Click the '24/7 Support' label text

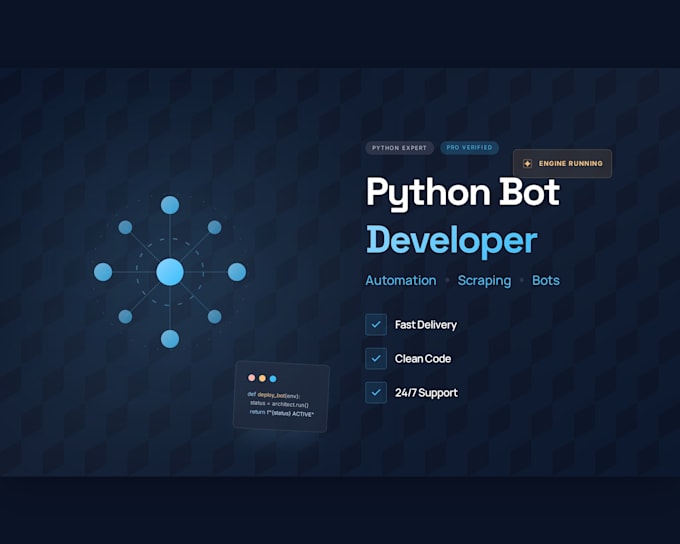point(426,393)
